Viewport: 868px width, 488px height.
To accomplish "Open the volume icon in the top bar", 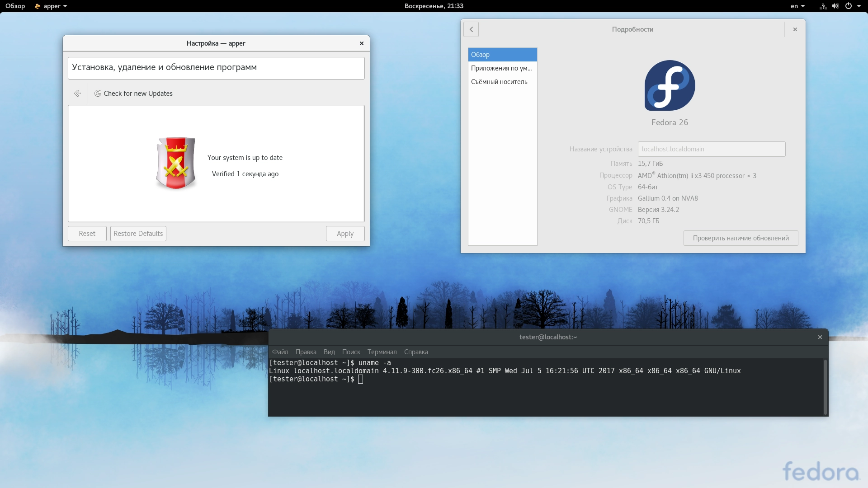I will [x=835, y=6].
